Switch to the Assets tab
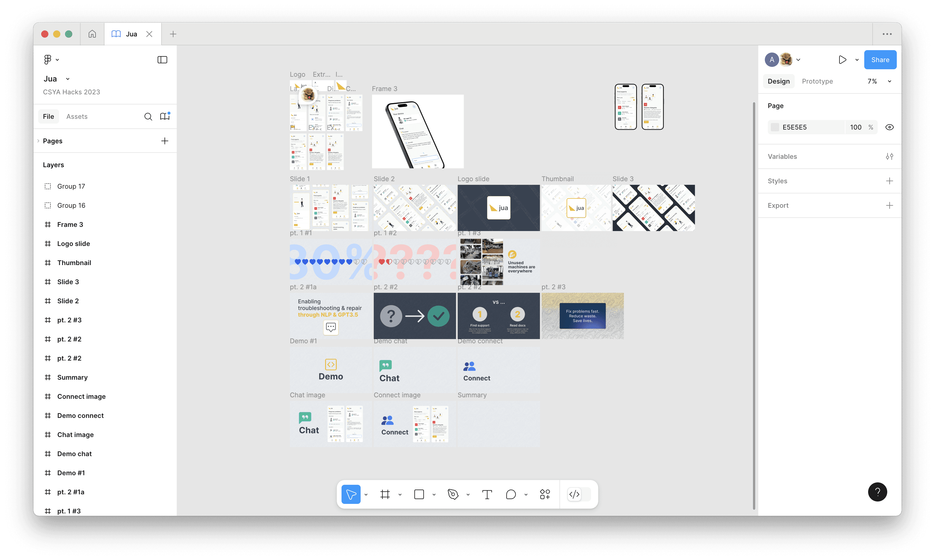The width and height of the screenshot is (935, 560). point(77,117)
